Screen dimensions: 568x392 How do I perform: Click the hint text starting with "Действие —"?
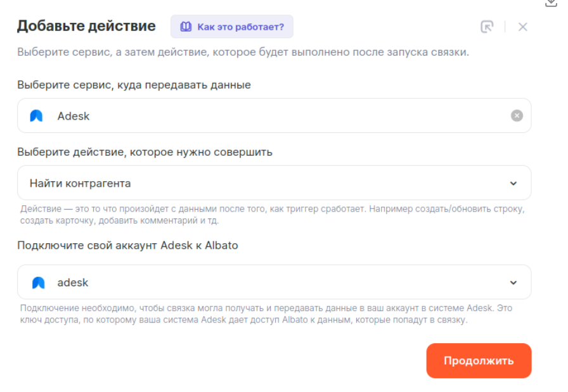(x=273, y=214)
